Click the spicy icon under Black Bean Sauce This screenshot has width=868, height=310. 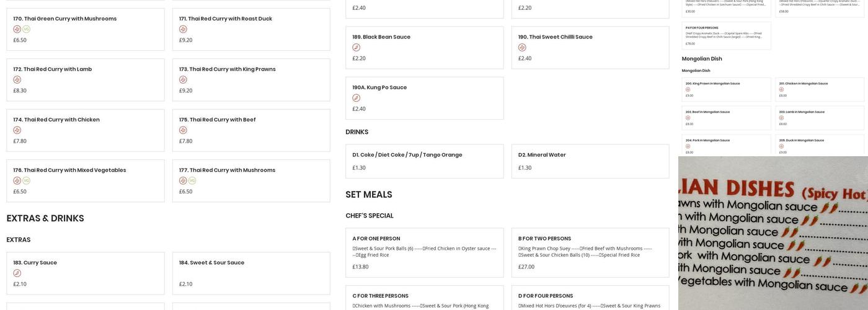click(x=356, y=47)
